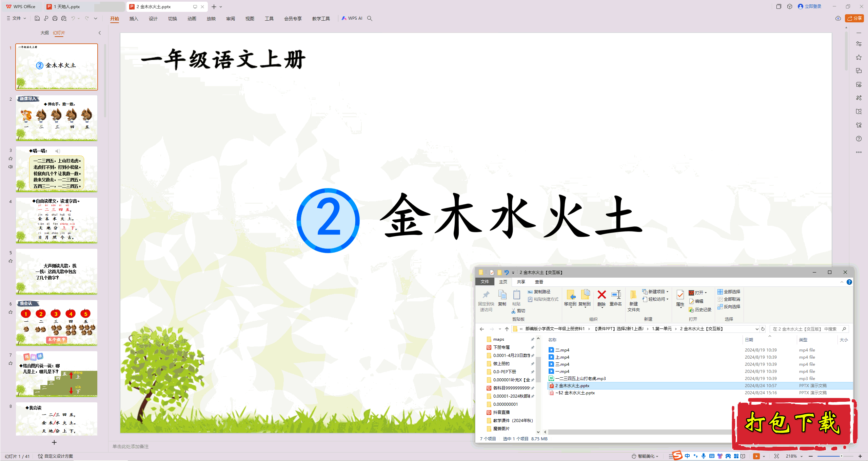The width and height of the screenshot is (868, 461).
Task: Click the Sogou soft keyboard icon
Action: pyautogui.click(x=712, y=456)
